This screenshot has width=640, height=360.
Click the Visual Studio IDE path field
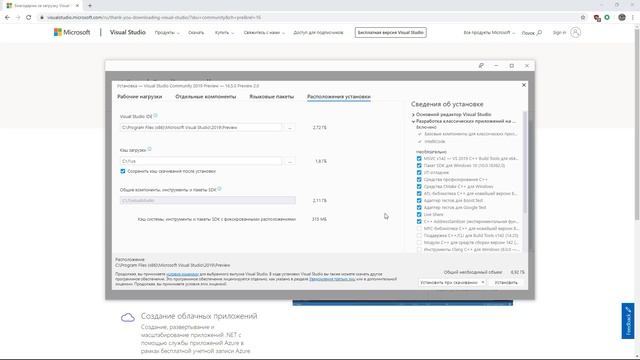(201, 128)
